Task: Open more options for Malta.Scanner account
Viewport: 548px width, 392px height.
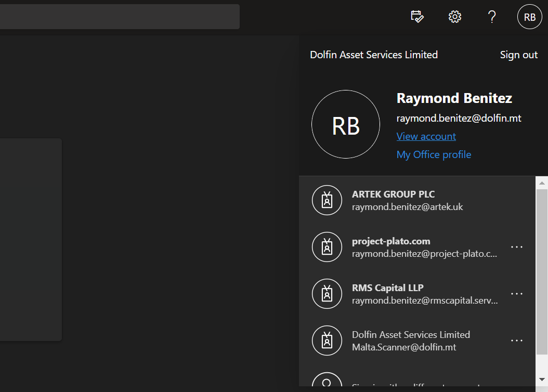Action: (x=516, y=341)
